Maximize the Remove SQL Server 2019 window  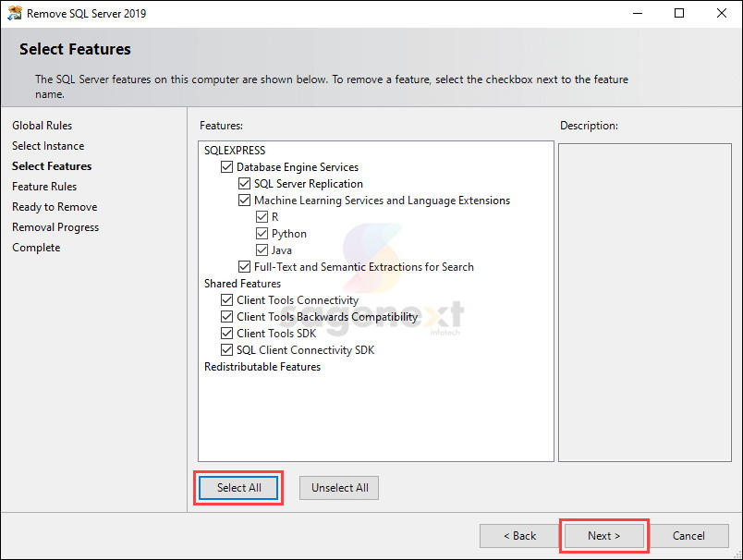679,13
